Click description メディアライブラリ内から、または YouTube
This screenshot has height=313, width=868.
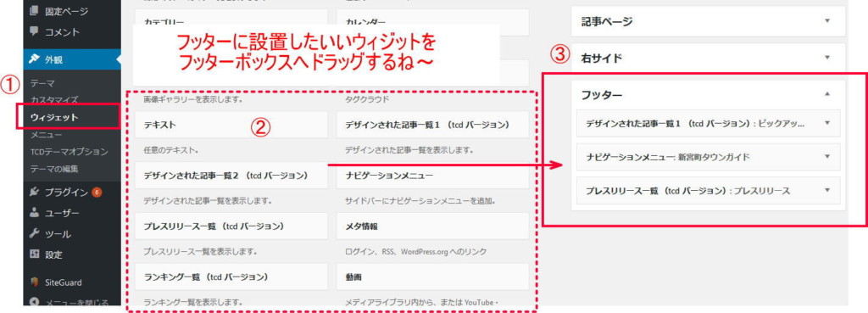point(422,303)
